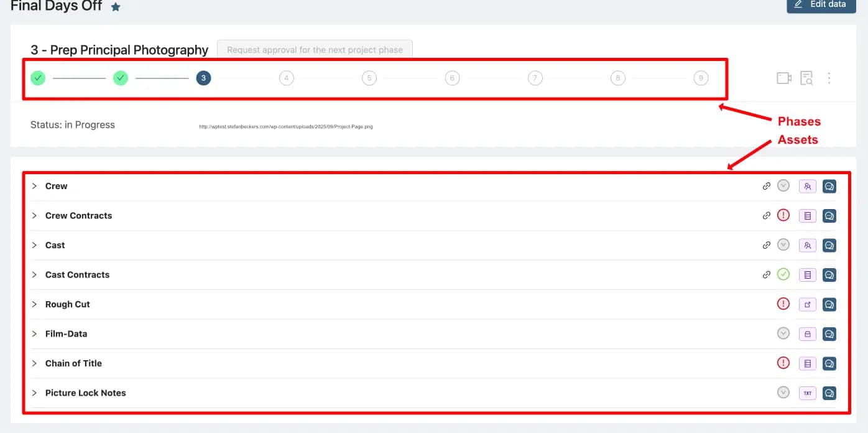Viewport: 868px width, 433px height.
Task: Go to phase 4 in the stepper
Action: click(286, 78)
